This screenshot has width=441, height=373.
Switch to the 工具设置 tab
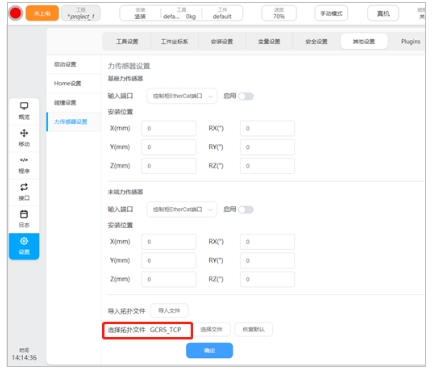pyautogui.click(x=127, y=42)
